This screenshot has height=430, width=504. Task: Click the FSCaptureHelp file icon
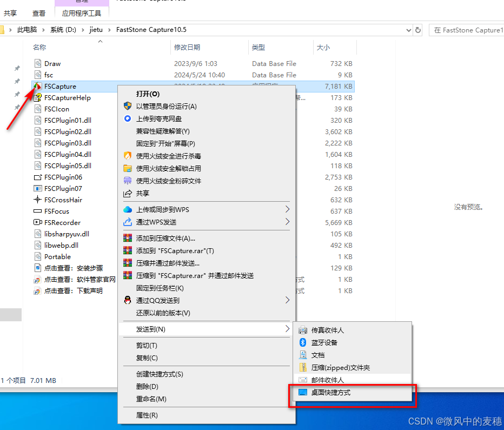click(38, 97)
